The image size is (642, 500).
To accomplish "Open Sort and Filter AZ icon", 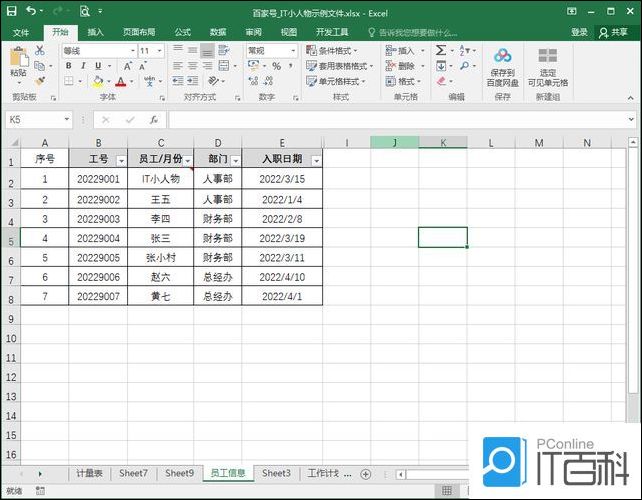I will click(464, 50).
